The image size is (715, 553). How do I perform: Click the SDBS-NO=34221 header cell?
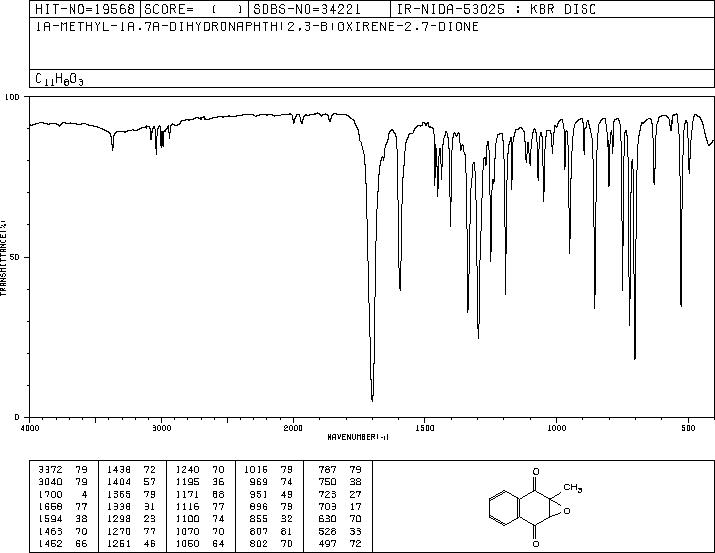click(x=320, y=9)
